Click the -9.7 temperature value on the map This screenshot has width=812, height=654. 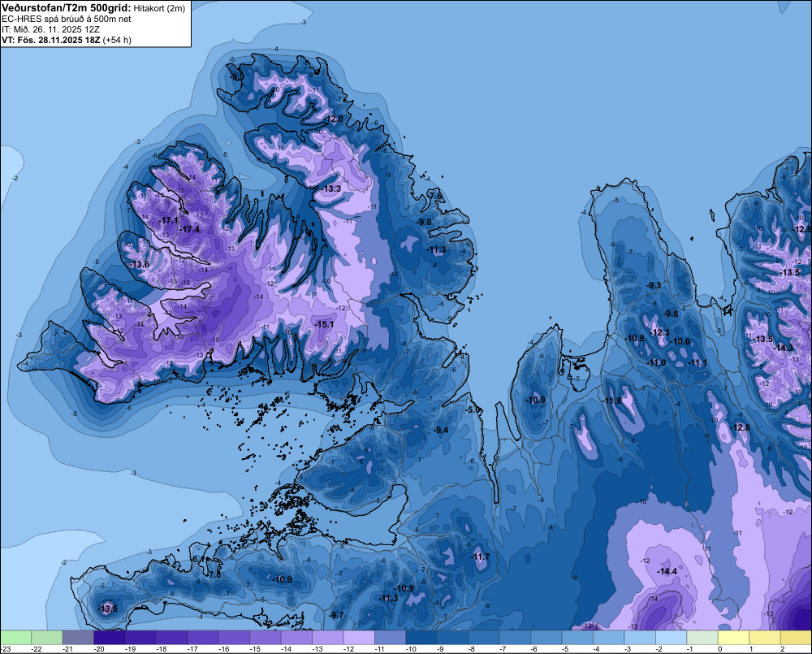click(336, 615)
